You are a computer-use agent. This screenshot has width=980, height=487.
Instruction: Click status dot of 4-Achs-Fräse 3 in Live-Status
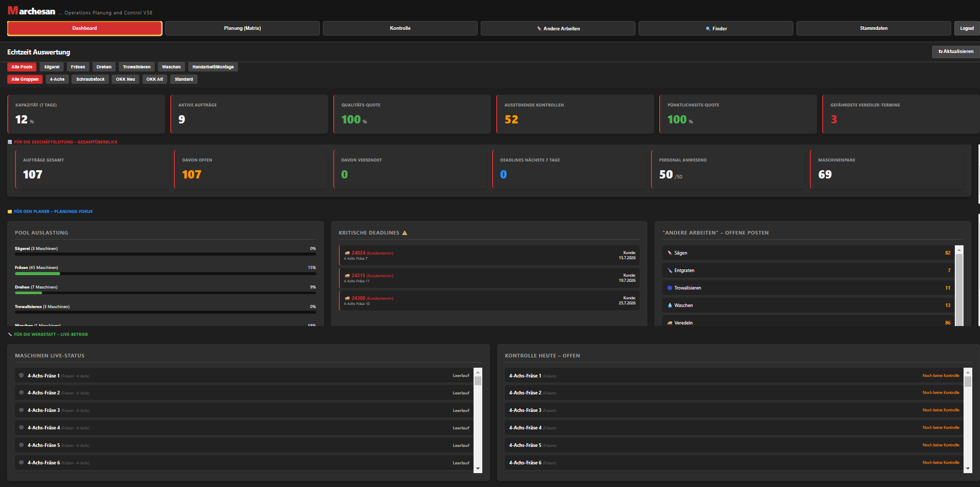coord(21,410)
